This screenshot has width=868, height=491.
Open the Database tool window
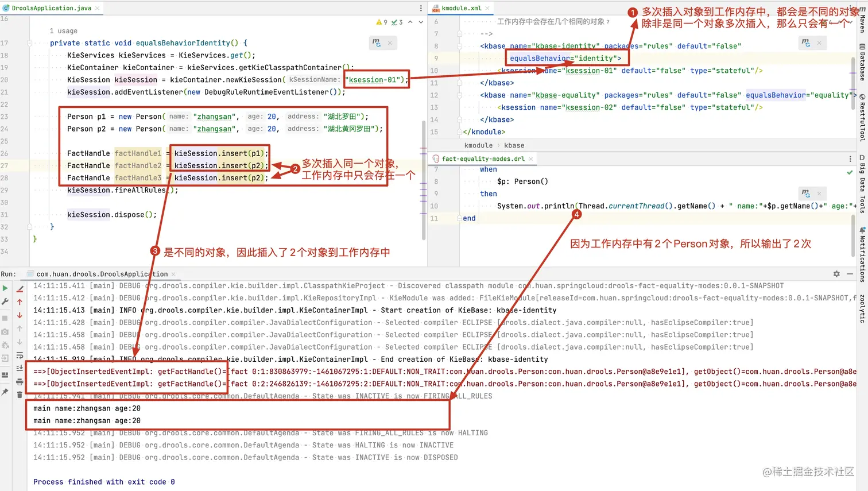pos(862,61)
